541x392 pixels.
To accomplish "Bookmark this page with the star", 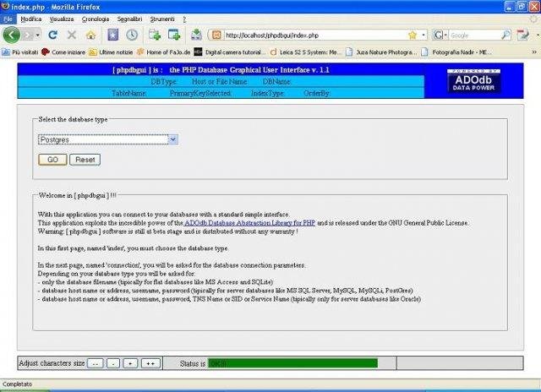I will pos(413,35).
